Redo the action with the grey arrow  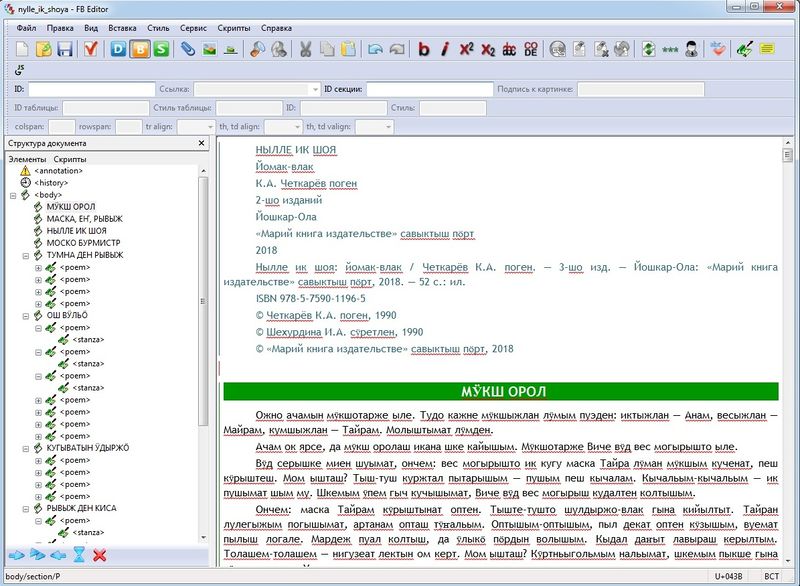[x=396, y=49]
